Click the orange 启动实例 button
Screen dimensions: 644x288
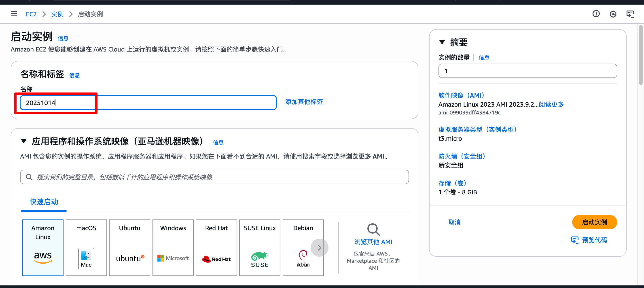(x=594, y=222)
